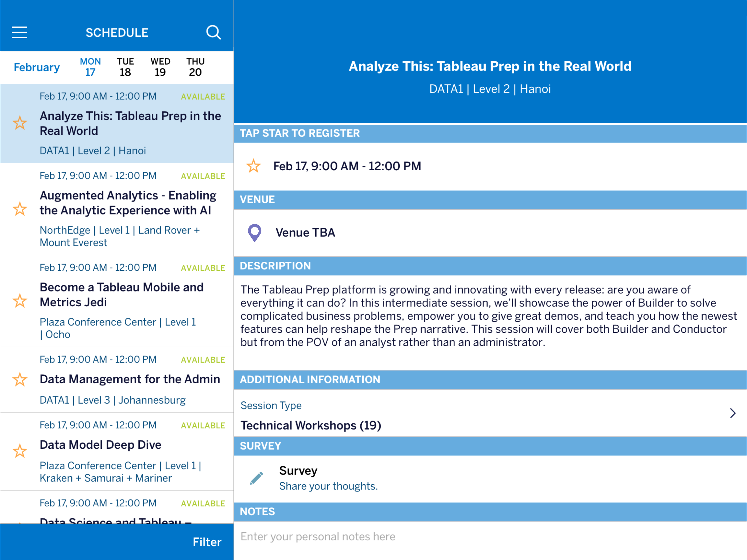Screen dimensions: 747x560
Task: Open Data Management for the Admin session
Action: click(130, 379)
